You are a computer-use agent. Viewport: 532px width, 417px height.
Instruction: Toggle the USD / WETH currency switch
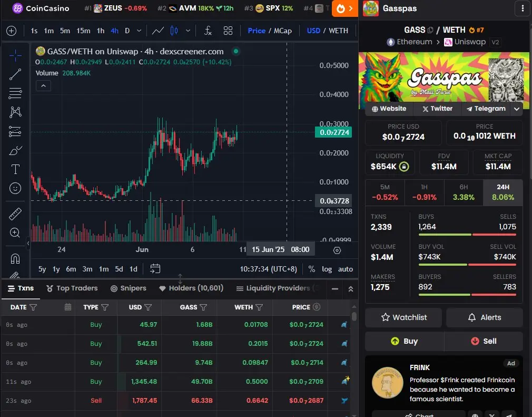pos(328,31)
